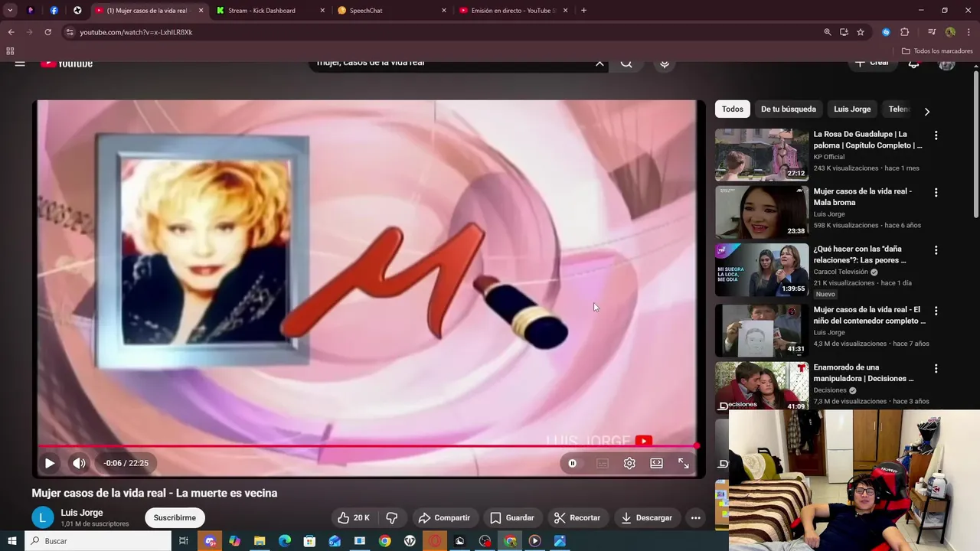Open the Mala broma video thumbnail
This screenshot has width=980, height=551.
pyautogui.click(x=762, y=212)
